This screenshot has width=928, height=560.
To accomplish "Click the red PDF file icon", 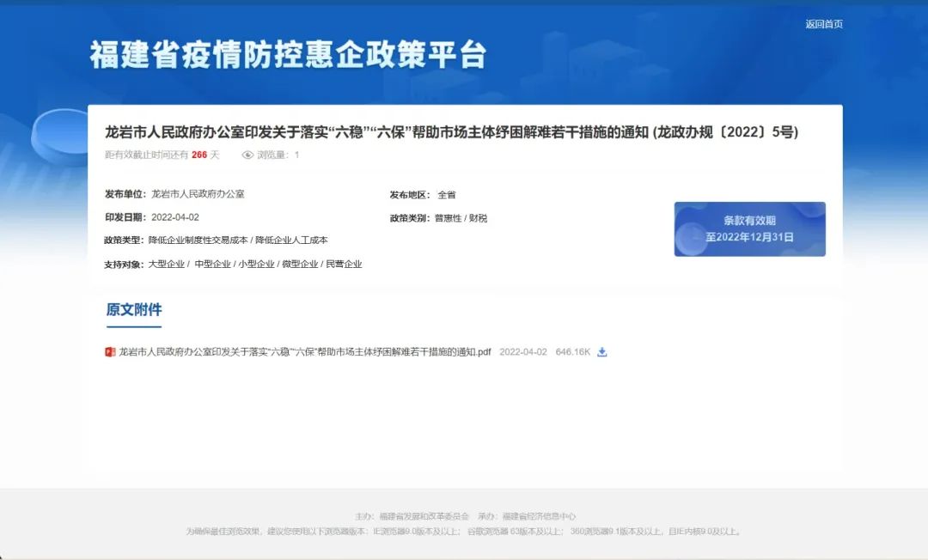I will pyautogui.click(x=110, y=352).
